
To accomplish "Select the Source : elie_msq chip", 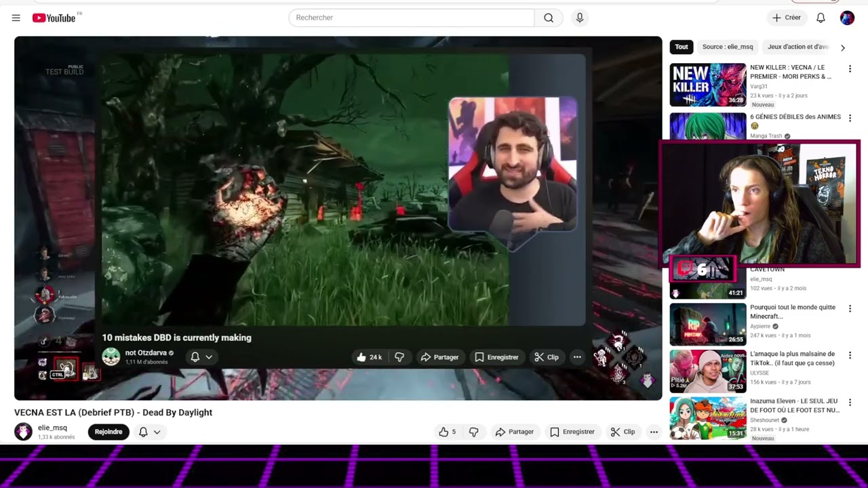I will click(728, 47).
